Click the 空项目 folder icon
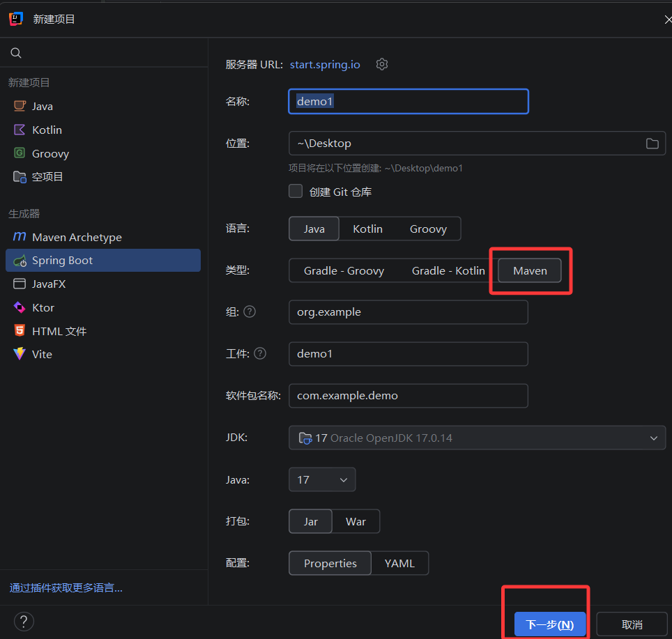This screenshot has height=639, width=672. 20,176
